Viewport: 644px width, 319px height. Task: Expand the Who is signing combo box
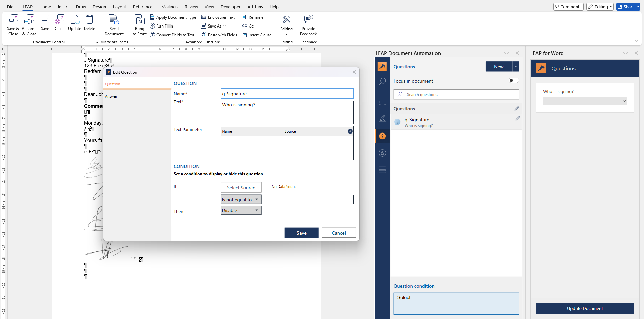(585, 101)
